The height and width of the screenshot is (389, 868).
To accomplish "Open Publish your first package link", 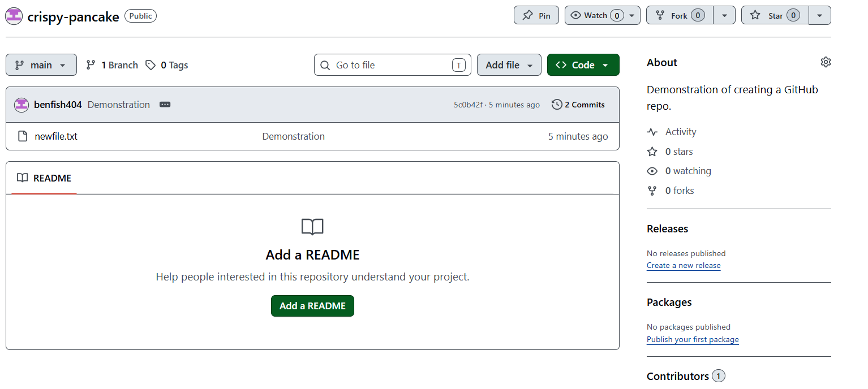I will point(693,339).
